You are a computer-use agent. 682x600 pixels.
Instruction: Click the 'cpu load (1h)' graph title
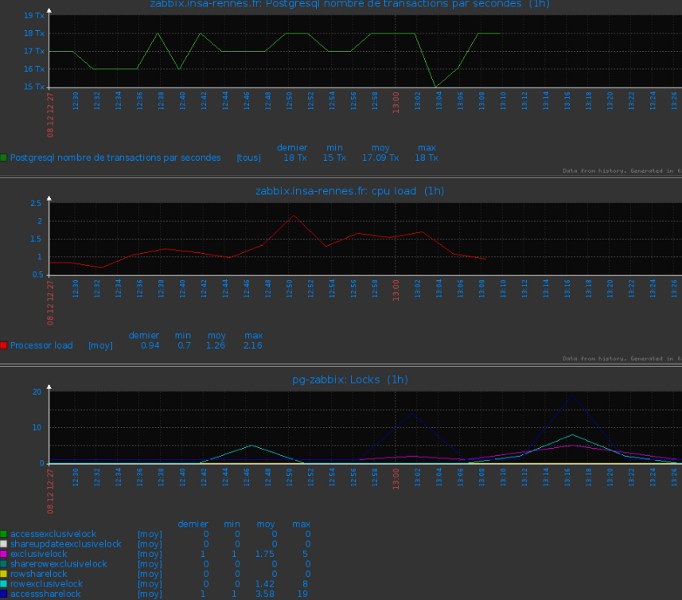(x=350, y=191)
